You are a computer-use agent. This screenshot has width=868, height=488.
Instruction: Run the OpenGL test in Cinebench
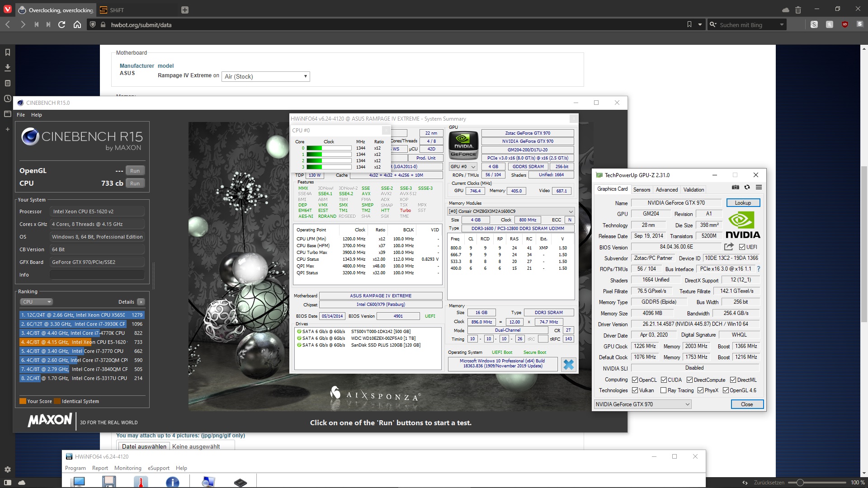click(x=135, y=171)
